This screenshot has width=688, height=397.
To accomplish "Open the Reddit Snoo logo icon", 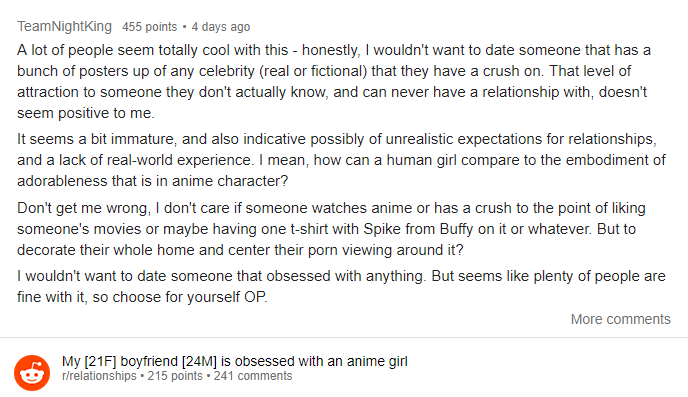I will click(32, 373).
